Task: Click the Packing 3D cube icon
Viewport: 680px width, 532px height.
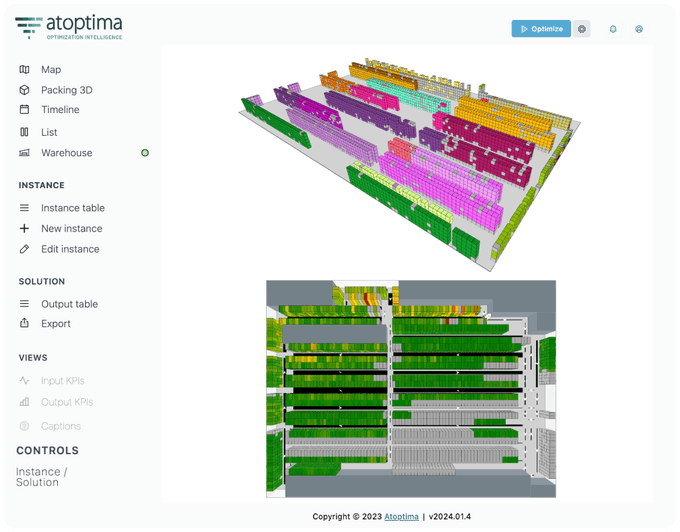Action: [x=24, y=90]
